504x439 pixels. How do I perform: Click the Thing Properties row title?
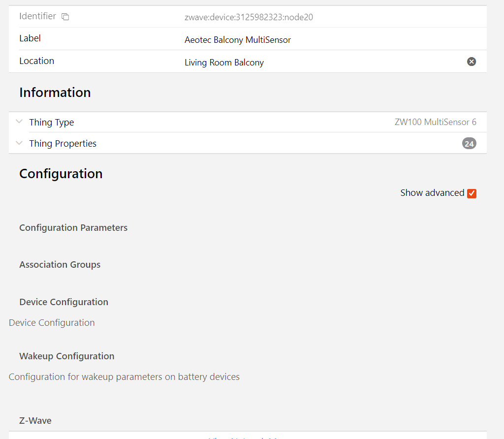tap(63, 144)
